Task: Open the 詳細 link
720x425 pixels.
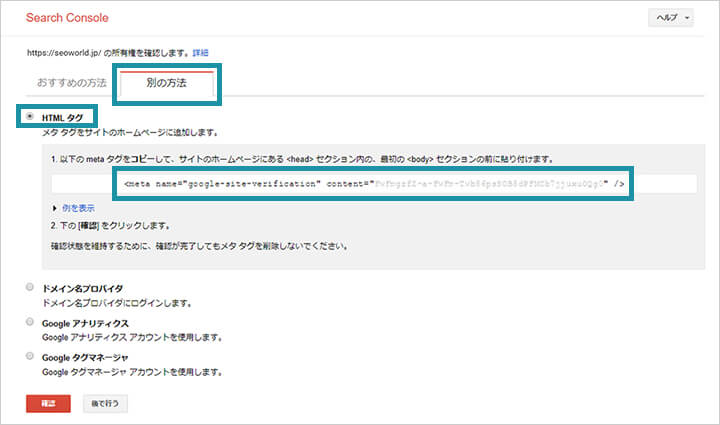Action: [x=200, y=53]
